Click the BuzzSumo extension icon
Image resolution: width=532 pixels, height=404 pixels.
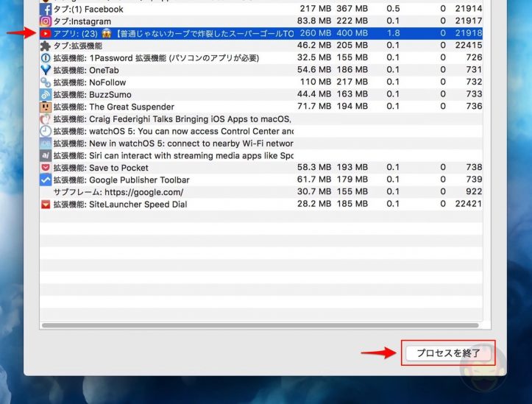46,95
